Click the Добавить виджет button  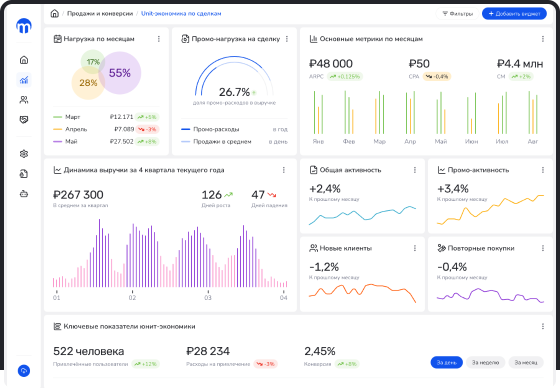click(514, 14)
